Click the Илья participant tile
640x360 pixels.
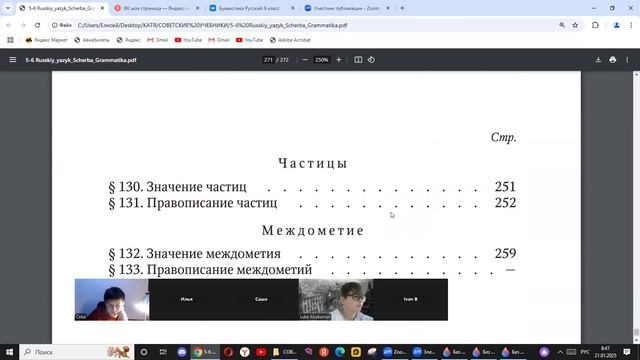pyautogui.click(x=187, y=300)
